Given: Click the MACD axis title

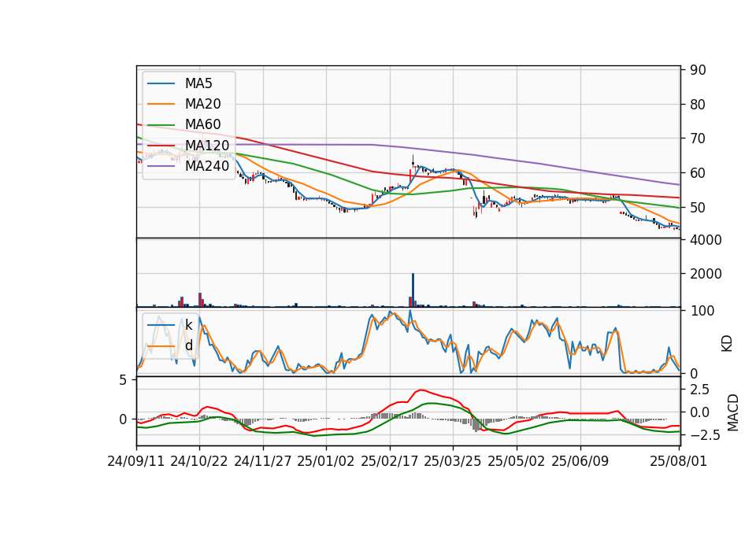Looking at the screenshot, I should click(x=733, y=412).
